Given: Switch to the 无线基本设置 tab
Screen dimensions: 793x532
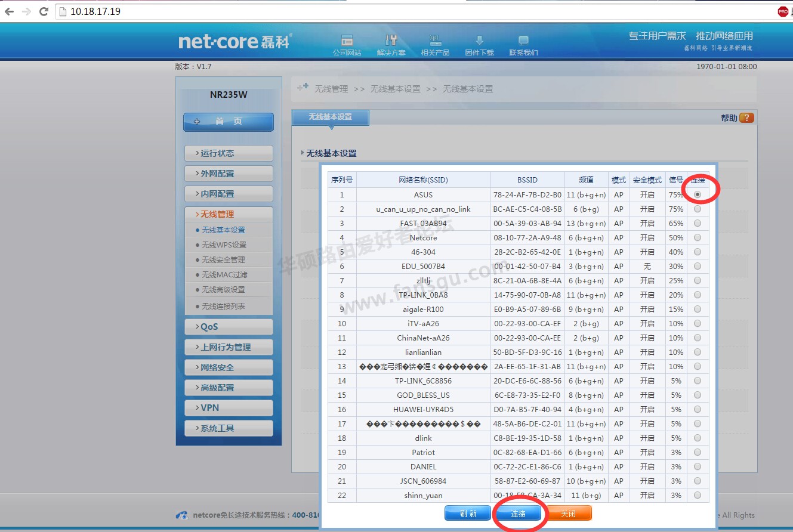Looking at the screenshot, I should (x=331, y=117).
